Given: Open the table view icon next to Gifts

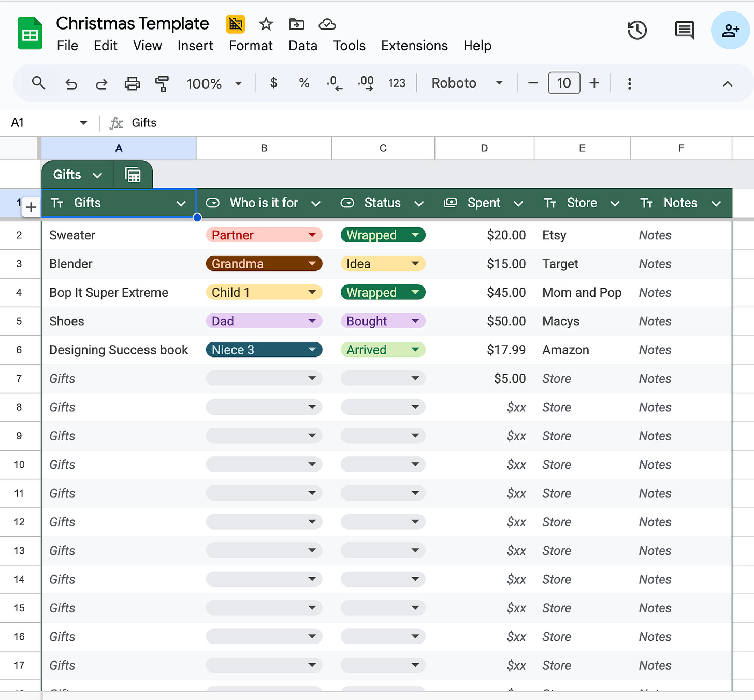Looking at the screenshot, I should [x=133, y=175].
